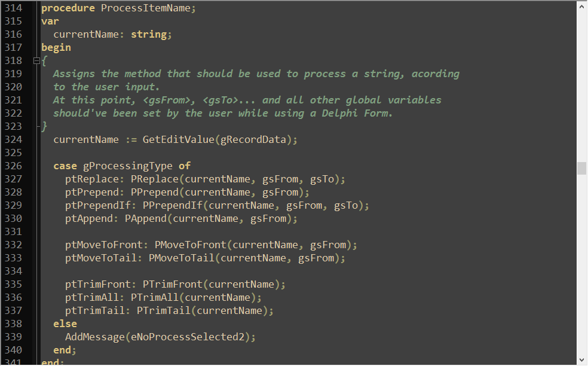Click line number 314 in gutter
Image resolution: width=588 pixels, height=366 pixels.
pos(13,8)
